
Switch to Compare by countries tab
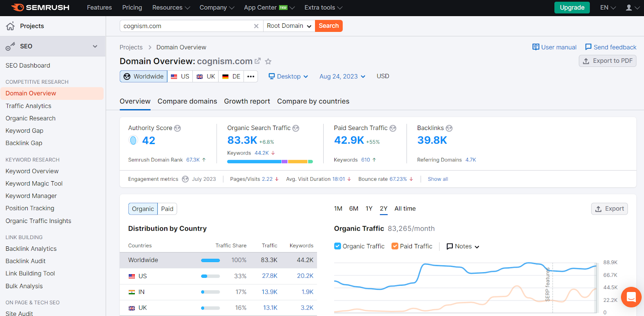(313, 101)
